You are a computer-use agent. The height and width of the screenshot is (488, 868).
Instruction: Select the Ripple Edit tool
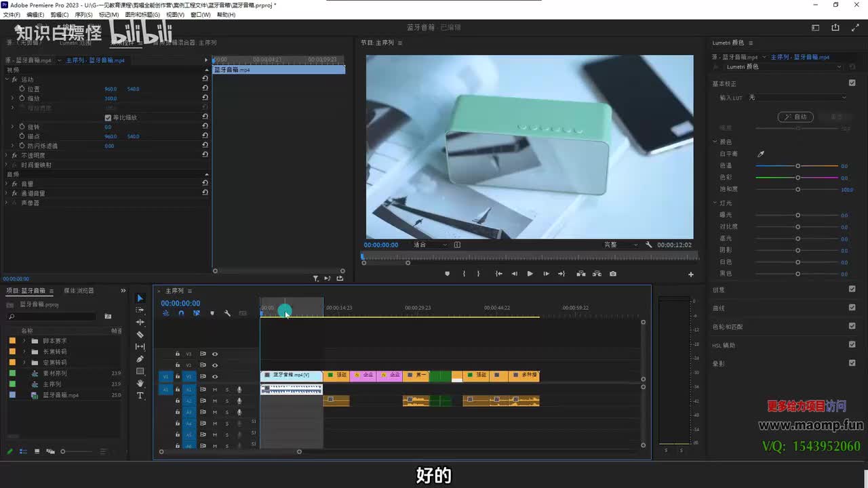pyautogui.click(x=140, y=323)
